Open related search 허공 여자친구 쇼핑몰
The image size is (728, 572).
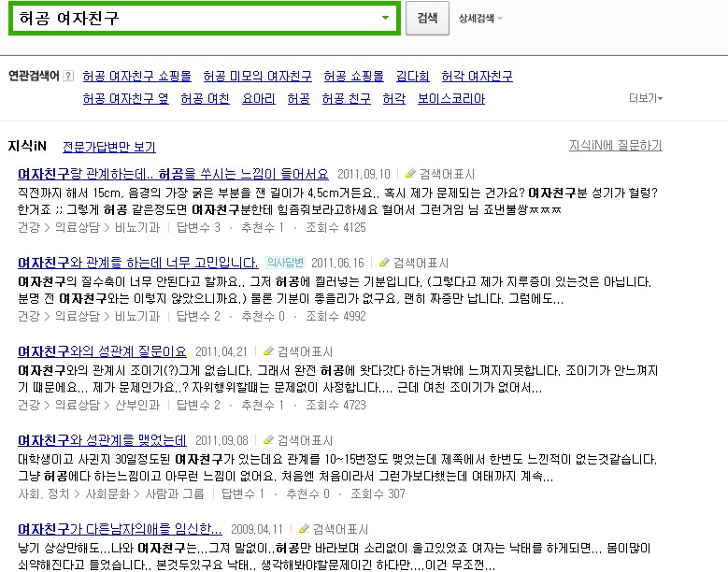[x=137, y=76]
